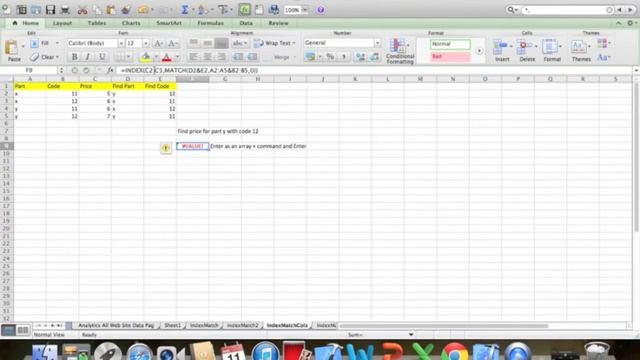
Task: Select the Normal cell style
Action: tap(450, 44)
